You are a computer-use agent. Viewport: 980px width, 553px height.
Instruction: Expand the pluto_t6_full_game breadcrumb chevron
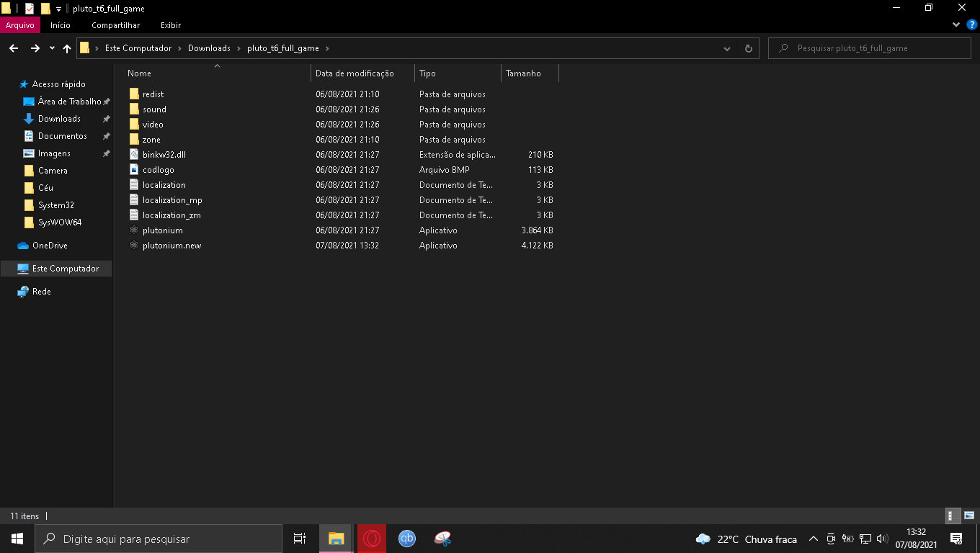click(x=326, y=48)
